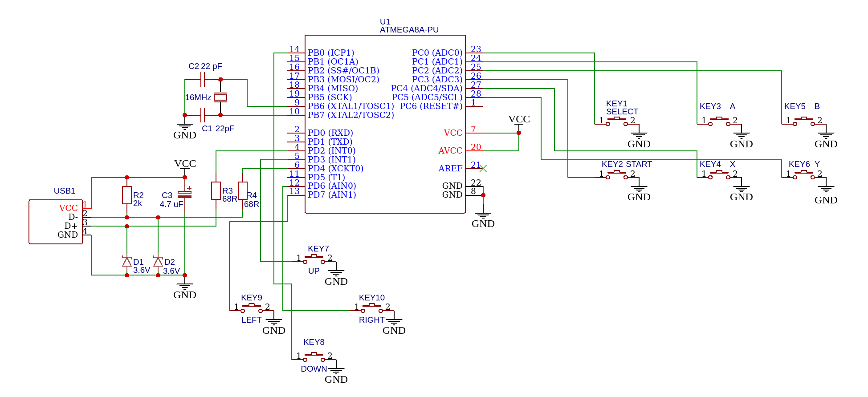Viewport: 868px width, 397px height.
Task: Click pin number 28 on U1
Action: pos(476,93)
